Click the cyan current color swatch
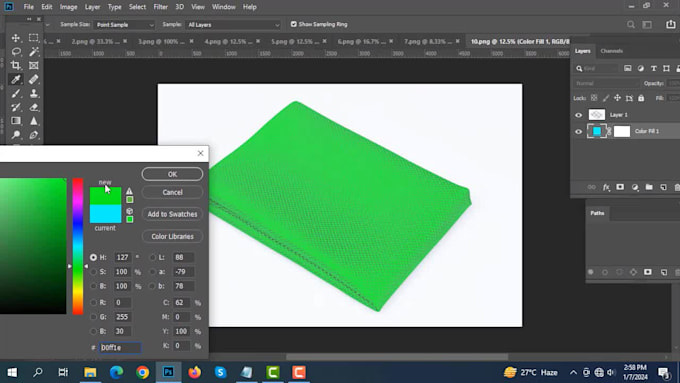This screenshot has height=383, width=680. 105,214
